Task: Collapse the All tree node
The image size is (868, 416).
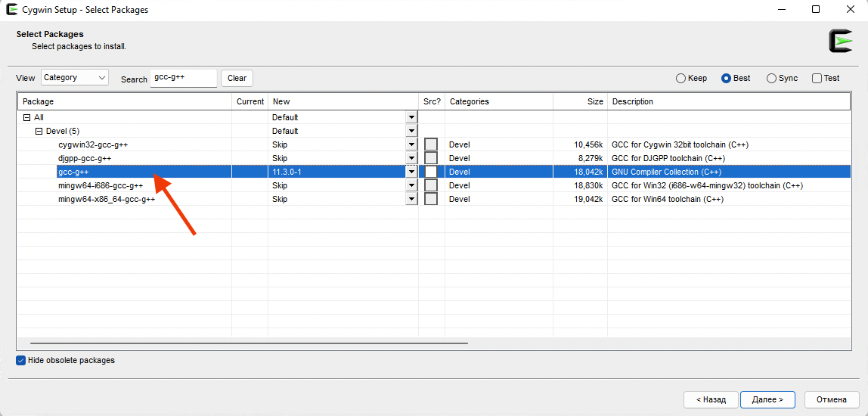Action: [27, 117]
